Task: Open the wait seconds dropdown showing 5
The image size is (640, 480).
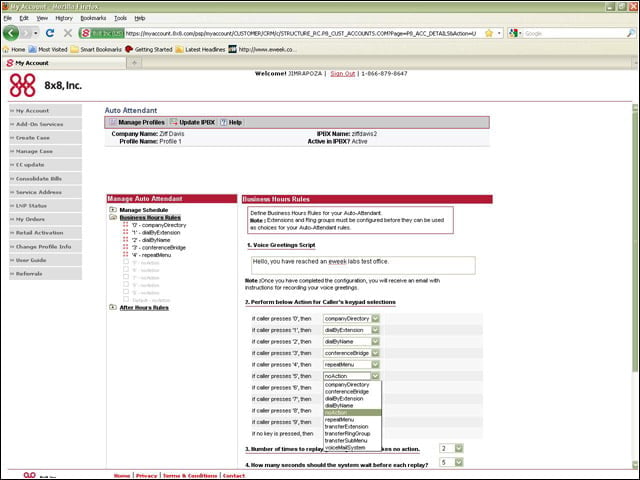Action: click(459, 462)
